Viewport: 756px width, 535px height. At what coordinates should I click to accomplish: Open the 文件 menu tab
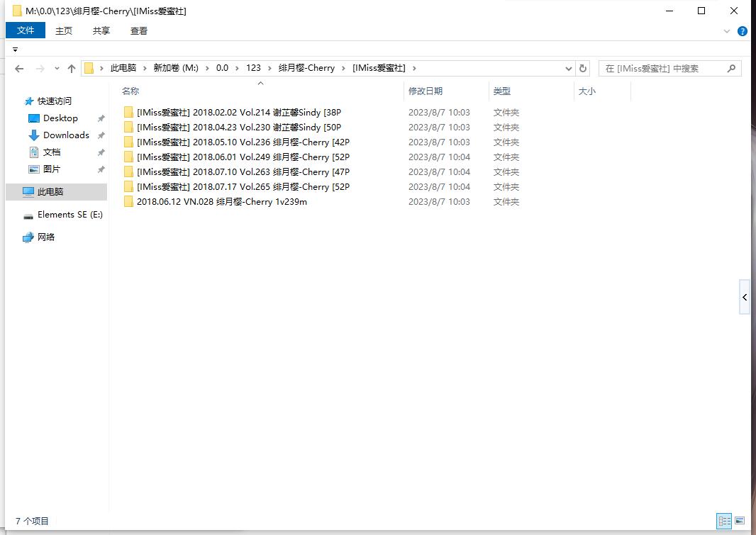[26, 30]
